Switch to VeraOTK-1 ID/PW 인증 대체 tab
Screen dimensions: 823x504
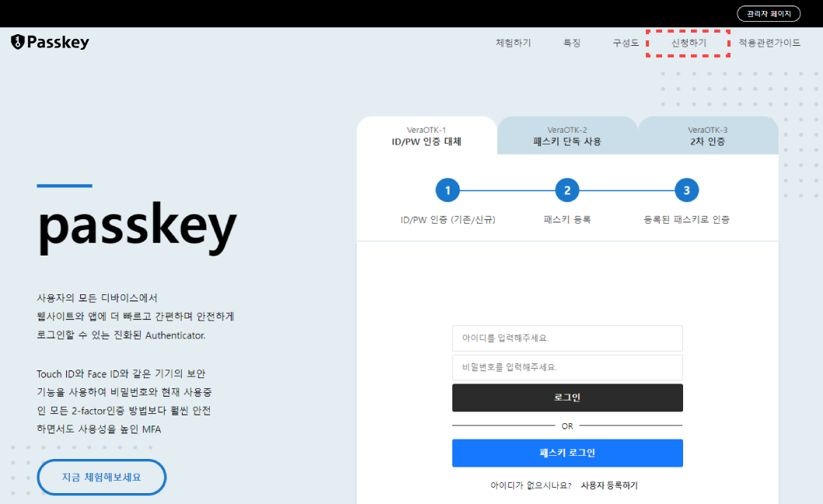point(427,136)
